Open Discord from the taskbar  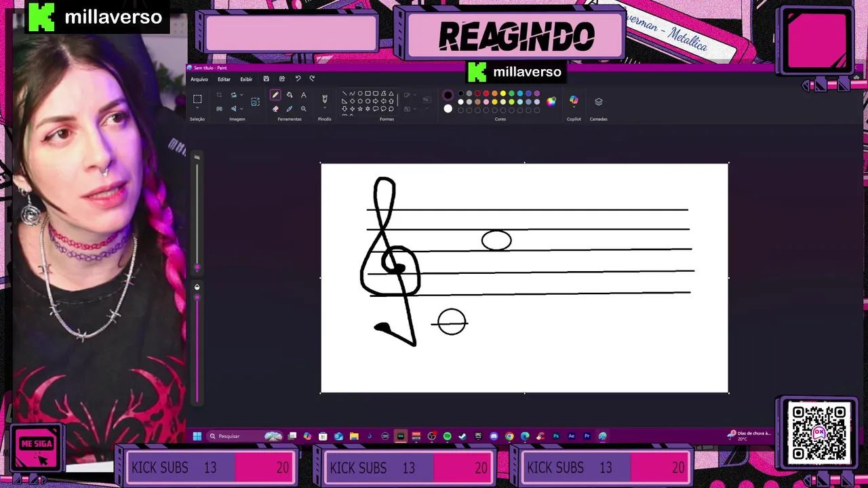pos(494,436)
